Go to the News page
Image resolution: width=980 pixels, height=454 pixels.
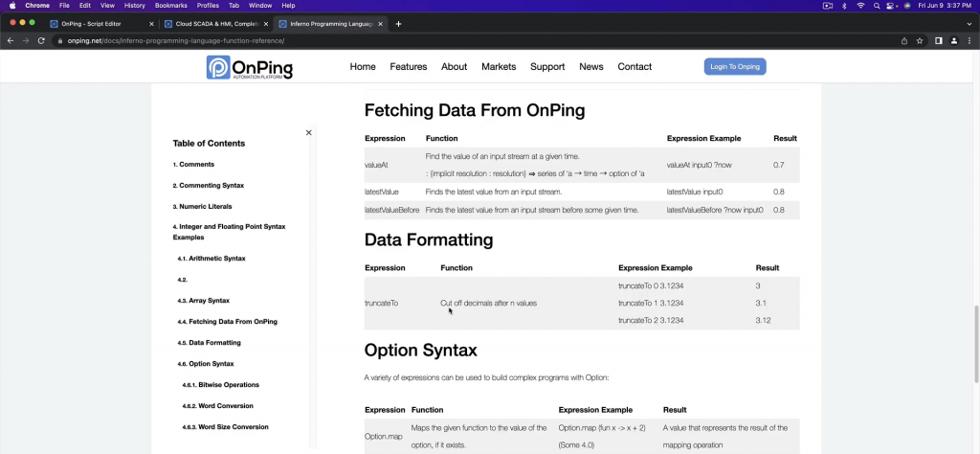coord(591,67)
